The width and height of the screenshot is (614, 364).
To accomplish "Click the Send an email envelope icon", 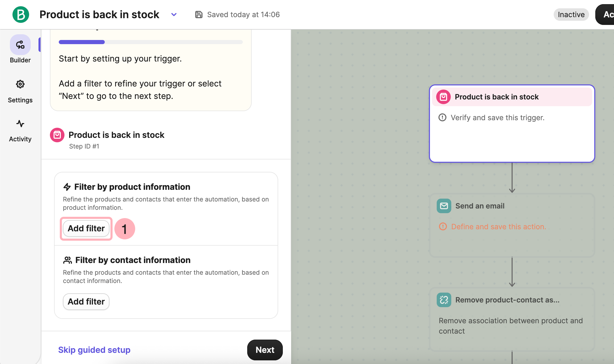I will [444, 206].
